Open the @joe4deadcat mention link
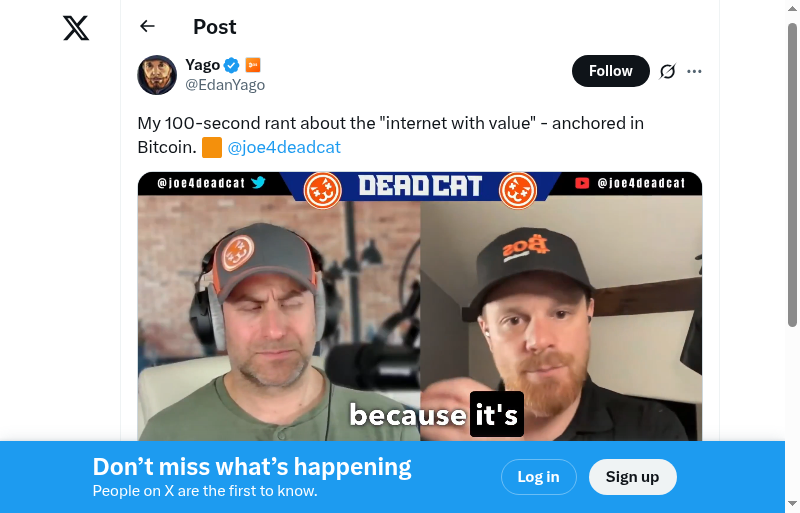Viewport: 800px width, 513px height. pos(284,147)
